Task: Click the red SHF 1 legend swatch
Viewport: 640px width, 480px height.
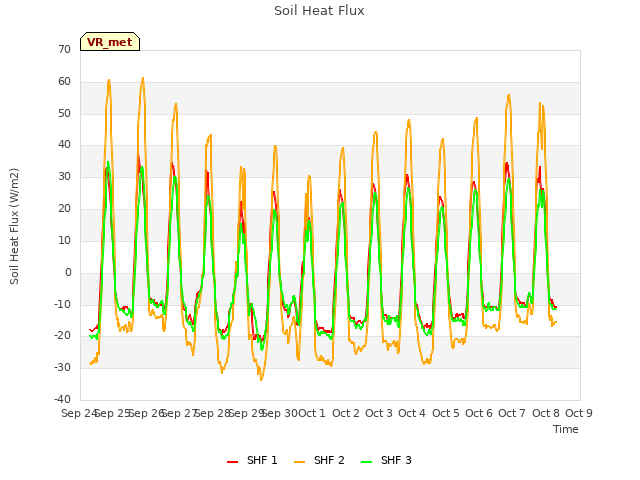Action: 233,461
